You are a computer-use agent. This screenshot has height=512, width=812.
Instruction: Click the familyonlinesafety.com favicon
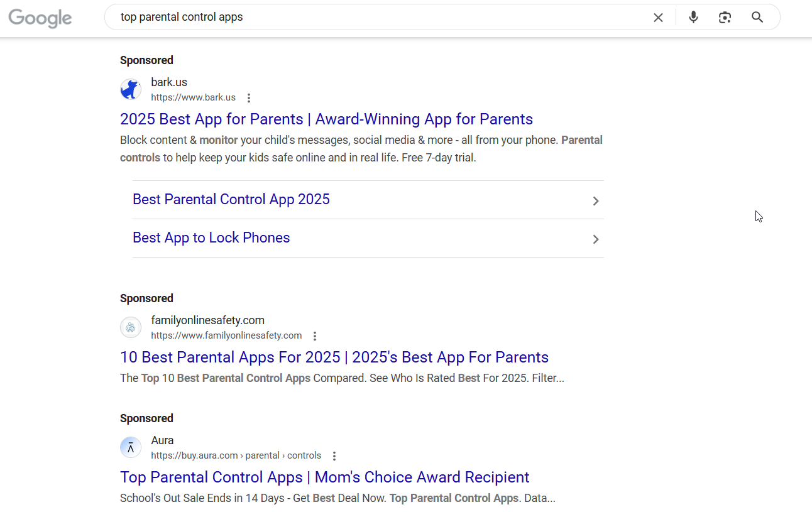131,327
